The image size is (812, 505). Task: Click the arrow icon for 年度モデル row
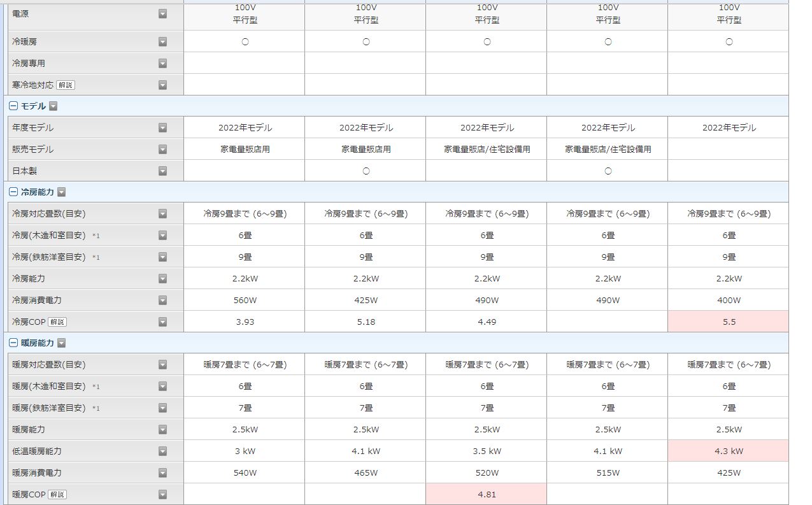[162, 127]
